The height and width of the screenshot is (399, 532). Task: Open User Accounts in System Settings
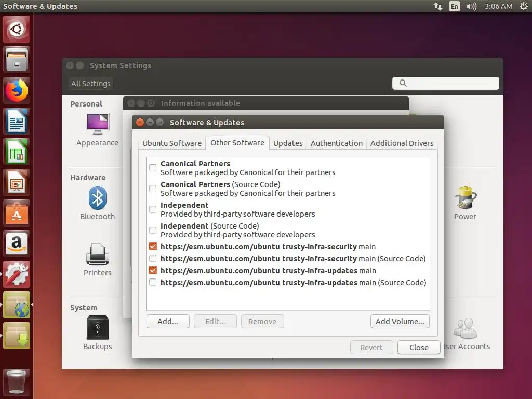coord(467,334)
